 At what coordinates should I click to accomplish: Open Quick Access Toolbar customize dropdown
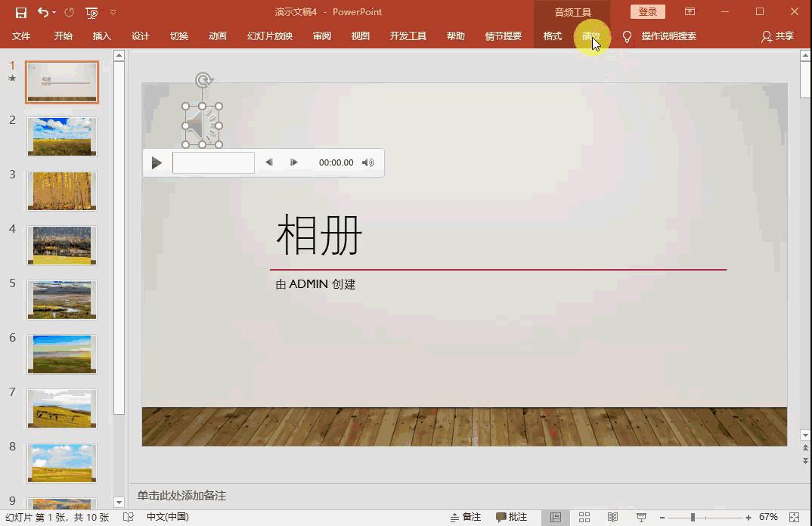[113, 12]
